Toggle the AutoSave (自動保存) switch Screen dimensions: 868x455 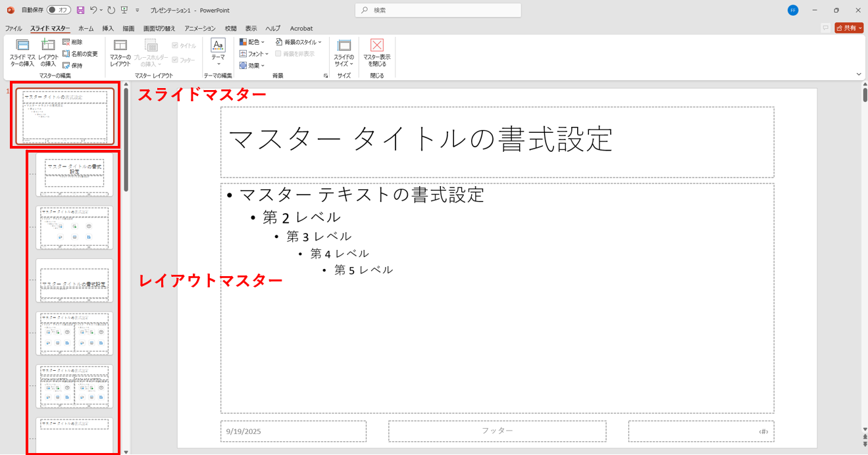(59, 11)
